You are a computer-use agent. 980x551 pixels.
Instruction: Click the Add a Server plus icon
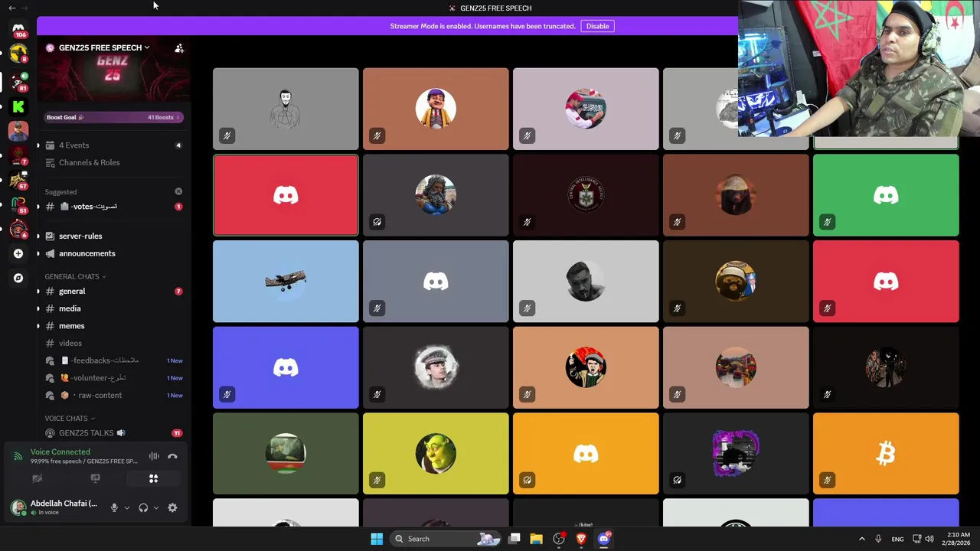coord(18,253)
